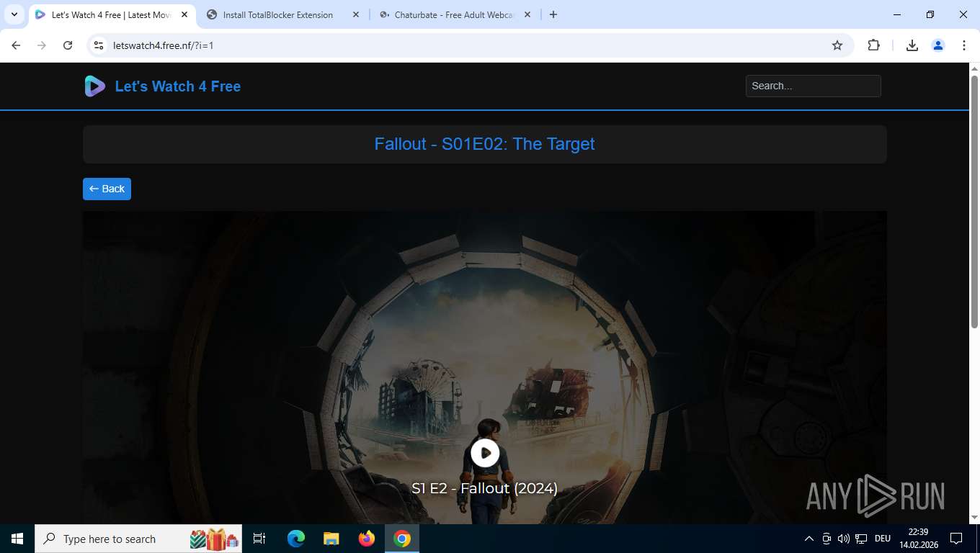Open a new browser tab

pyautogui.click(x=553, y=14)
